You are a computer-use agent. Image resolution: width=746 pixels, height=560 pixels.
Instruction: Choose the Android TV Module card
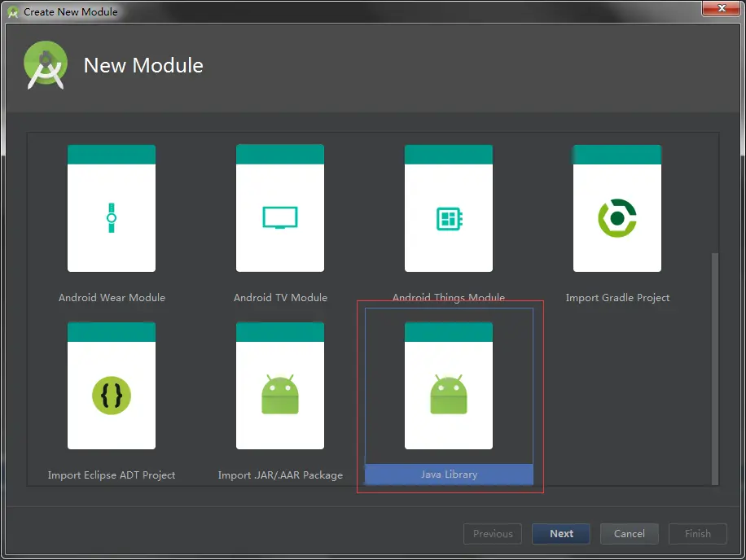pos(280,208)
